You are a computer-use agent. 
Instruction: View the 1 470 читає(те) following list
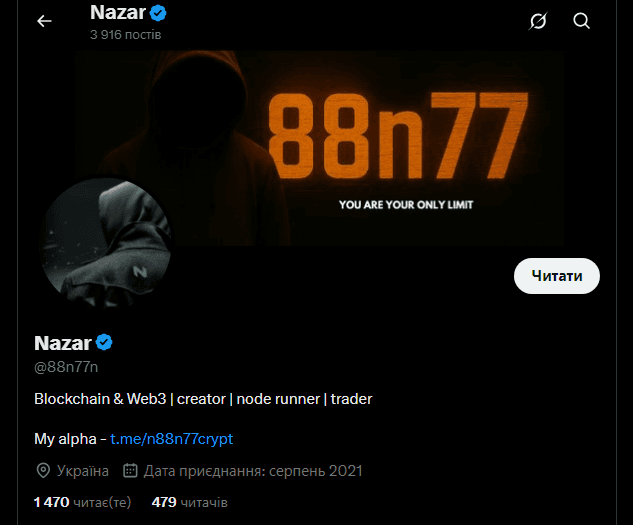pyautogui.click(x=82, y=502)
